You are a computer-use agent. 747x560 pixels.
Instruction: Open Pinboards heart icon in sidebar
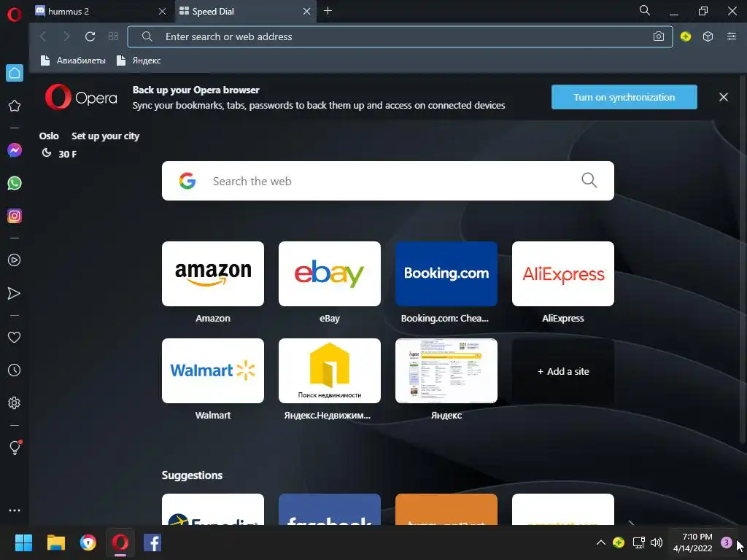tap(15, 337)
